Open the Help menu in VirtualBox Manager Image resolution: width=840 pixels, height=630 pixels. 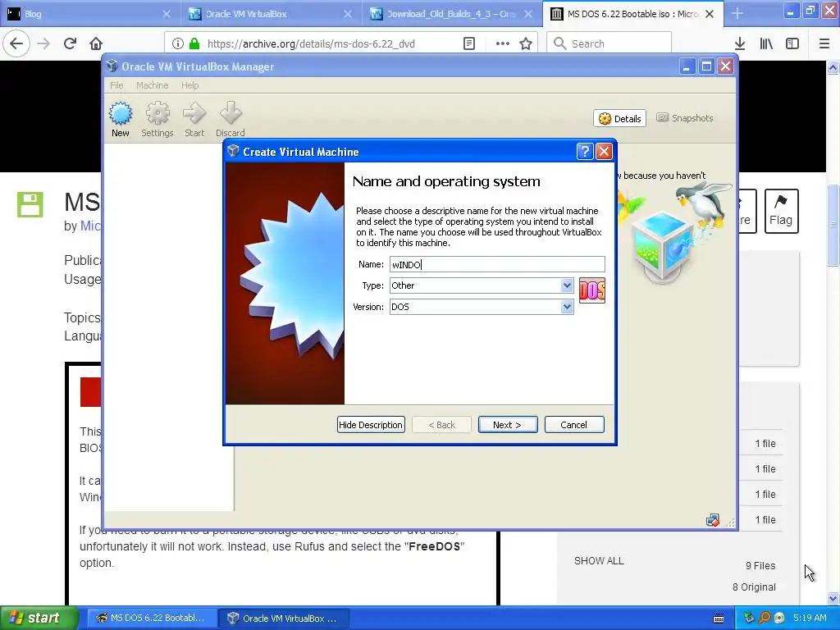[x=189, y=85]
